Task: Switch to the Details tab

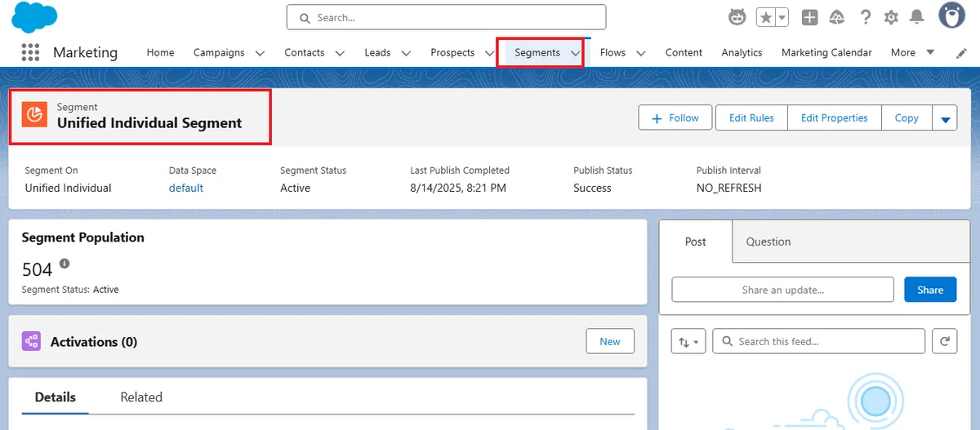Action: [x=56, y=397]
